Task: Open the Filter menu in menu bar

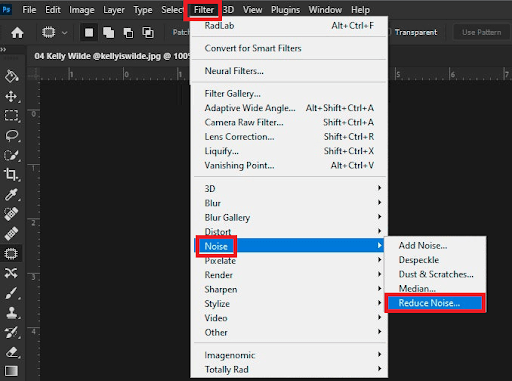Action: pyautogui.click(x=203, y=10)
